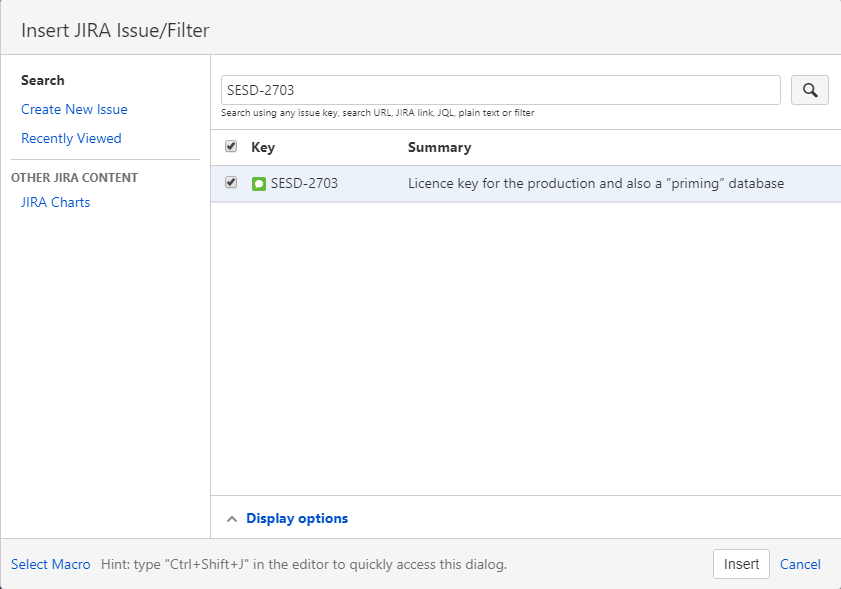Open Create New Issue
The height and width of the screenshot is (589, 841).
pyautogui.click(x=74, y=109)
